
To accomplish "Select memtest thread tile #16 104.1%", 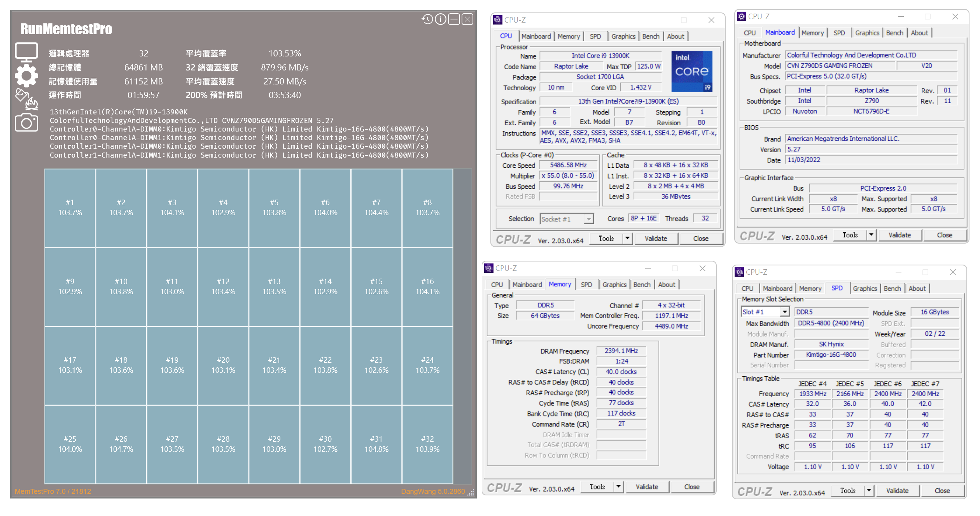I will tap(427, 287).
